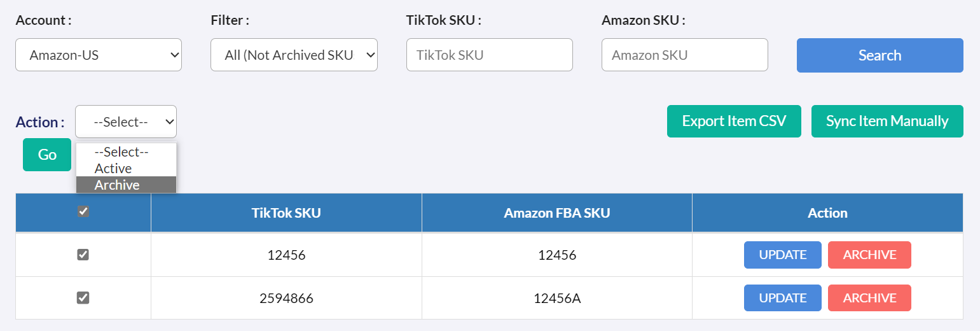Uncheck the row checkbox for SKU 2594866
This screenshot has width=980, height=331.
[x=83, y=297]
